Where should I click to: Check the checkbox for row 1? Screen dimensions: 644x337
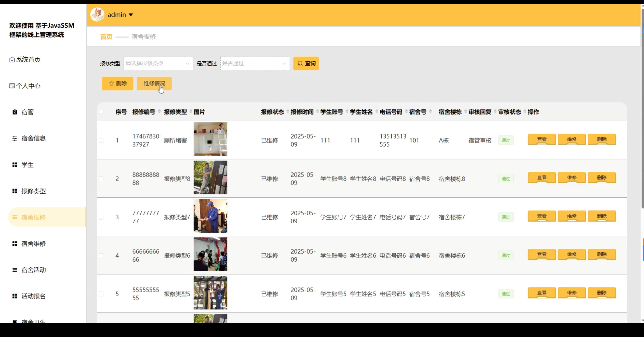[x=101, y=140]
